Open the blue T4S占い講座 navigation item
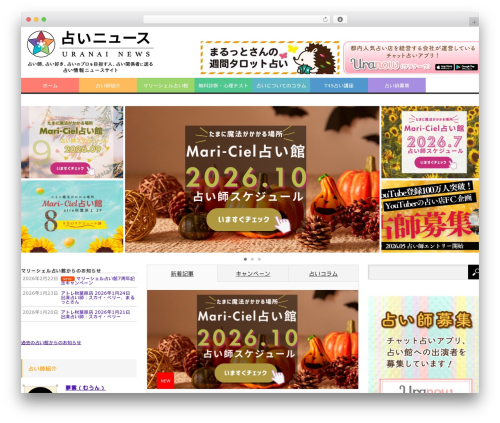The height and width of the screenshot is (423, 500). (339, 85)
